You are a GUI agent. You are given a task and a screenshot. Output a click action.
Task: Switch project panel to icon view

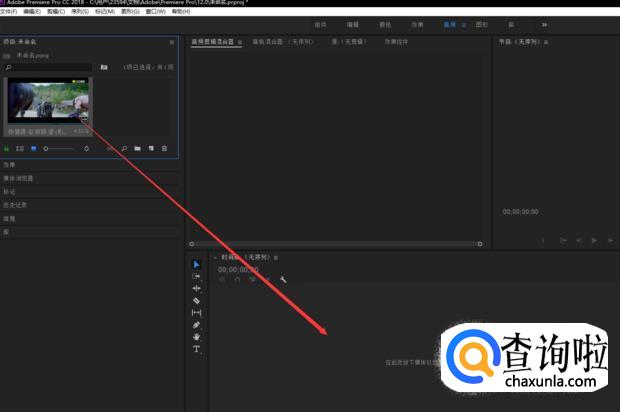pyautogui.click(x=34, y=149)
